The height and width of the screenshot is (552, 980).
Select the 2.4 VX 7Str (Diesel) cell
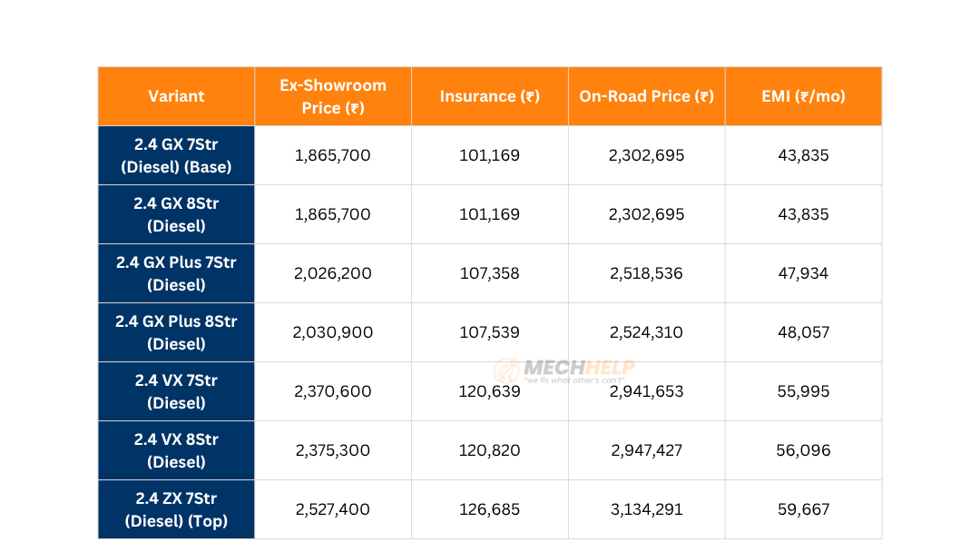point(176,391)
